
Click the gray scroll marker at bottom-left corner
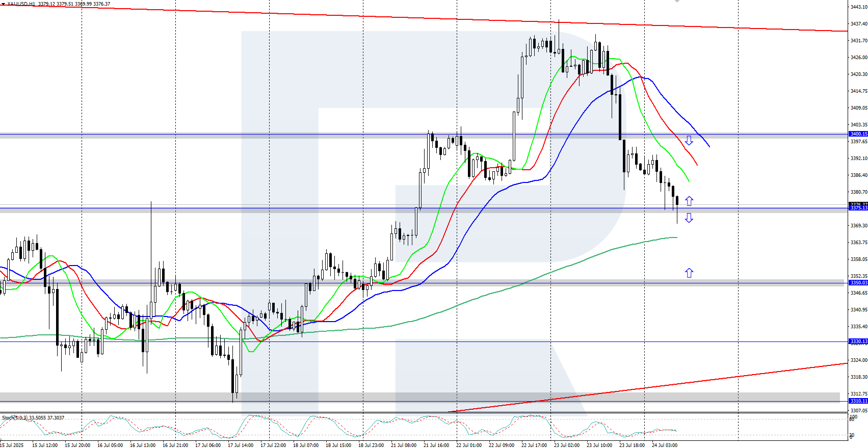point(2,439)
